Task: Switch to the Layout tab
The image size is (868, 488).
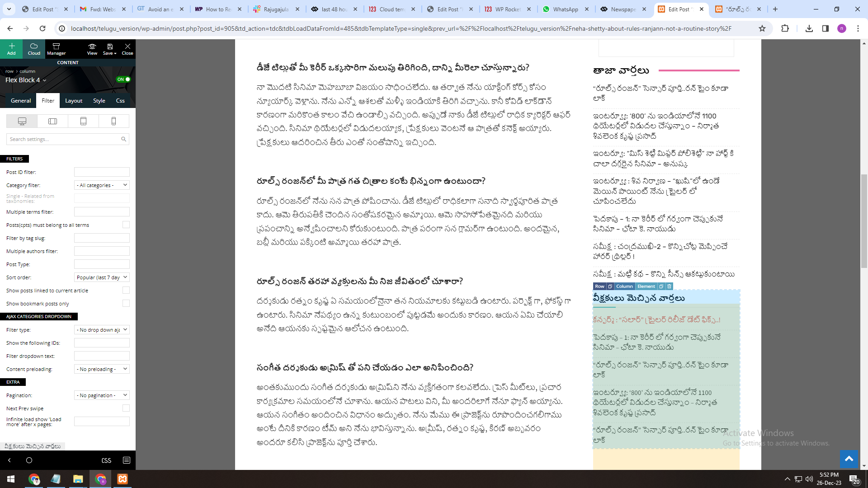Action: point(74,101)
